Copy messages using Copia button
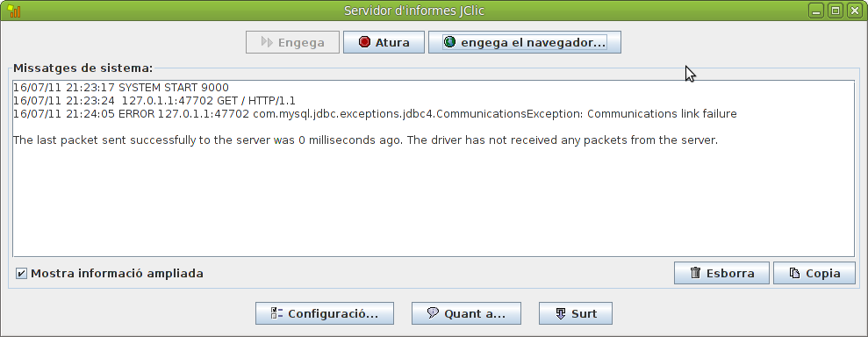This screenshot has width=868, height=337. 814,273
